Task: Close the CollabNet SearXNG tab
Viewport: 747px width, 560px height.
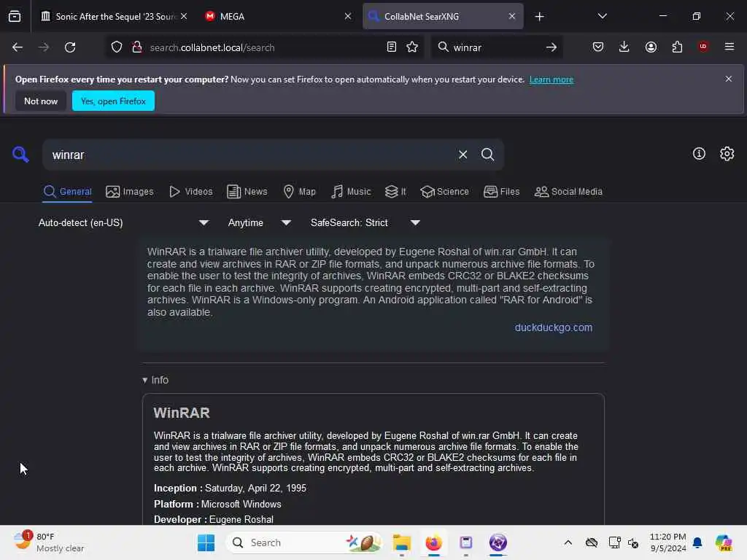Action: click(511, 16)
